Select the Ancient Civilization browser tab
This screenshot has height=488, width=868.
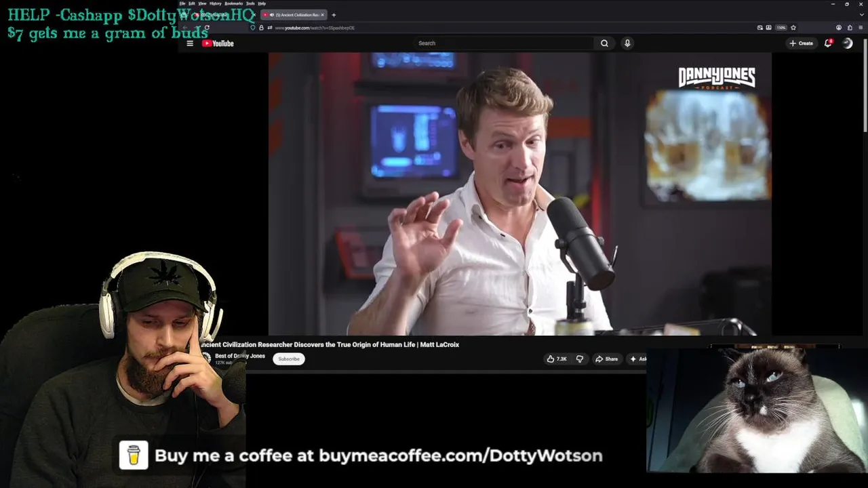[294, 15]
